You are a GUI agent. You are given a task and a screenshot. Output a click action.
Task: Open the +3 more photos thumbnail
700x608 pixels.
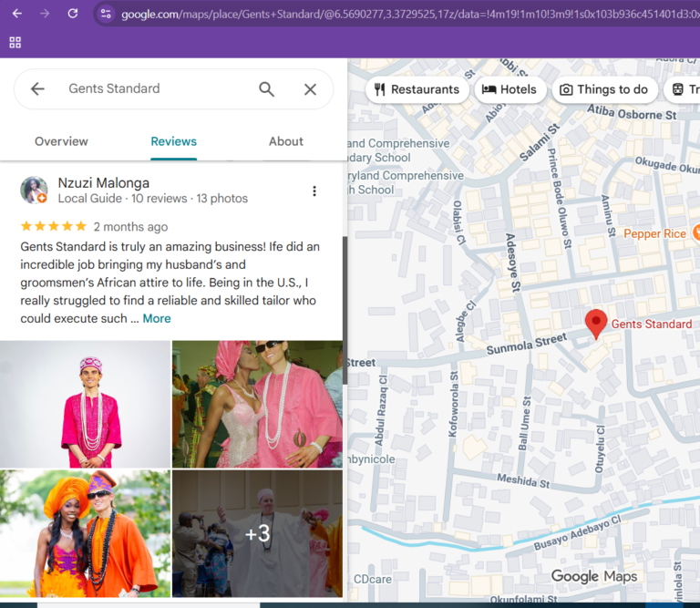258,533
